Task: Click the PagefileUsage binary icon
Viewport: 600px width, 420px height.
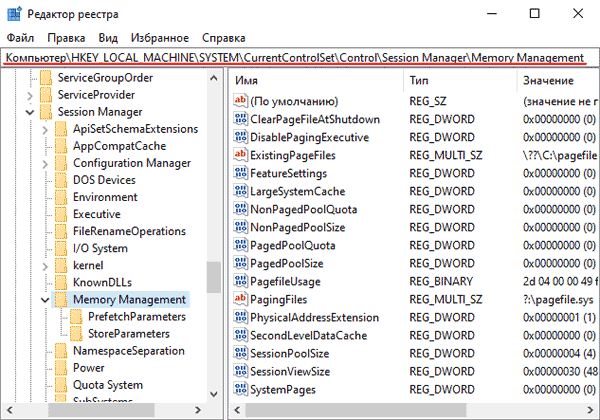Action: tap(240, 281)
